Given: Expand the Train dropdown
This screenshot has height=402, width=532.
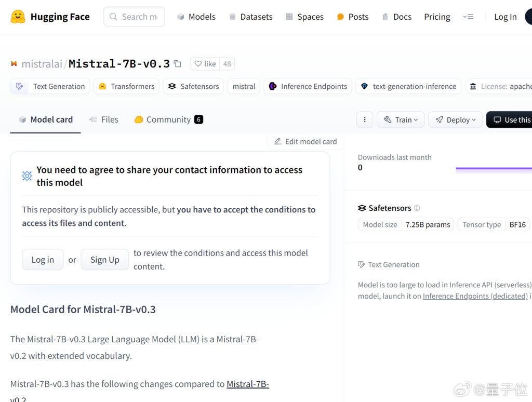Looking at the screenshot, I should tap(401, 120).
